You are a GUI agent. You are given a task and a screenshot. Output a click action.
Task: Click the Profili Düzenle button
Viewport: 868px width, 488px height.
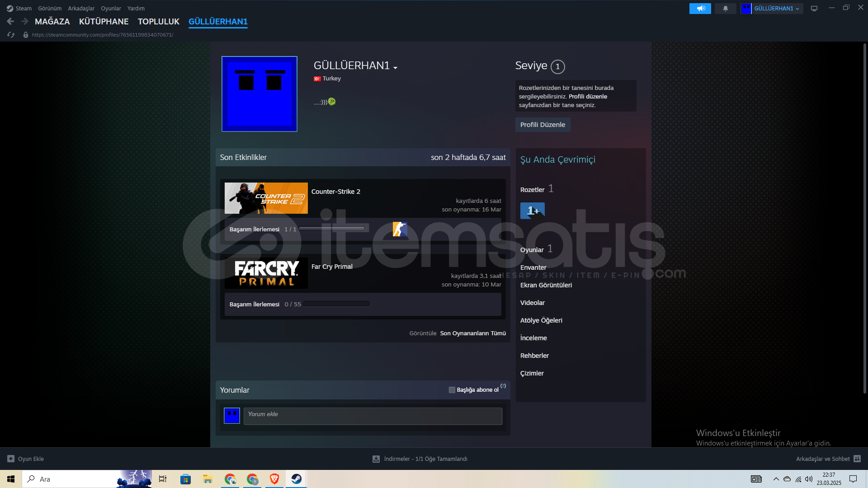(x=542, y=125)
